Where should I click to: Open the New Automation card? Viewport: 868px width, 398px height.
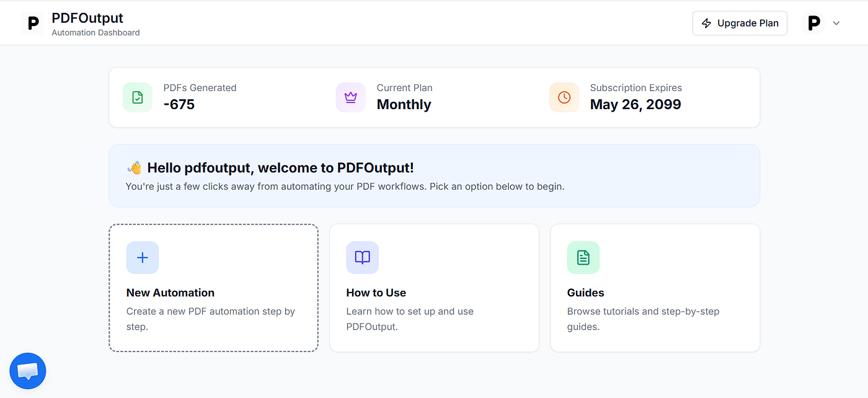tap(213, 288)
